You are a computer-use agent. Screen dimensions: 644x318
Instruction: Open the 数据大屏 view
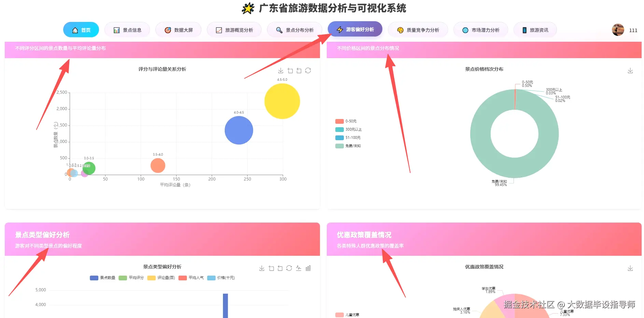click(178, 30)
